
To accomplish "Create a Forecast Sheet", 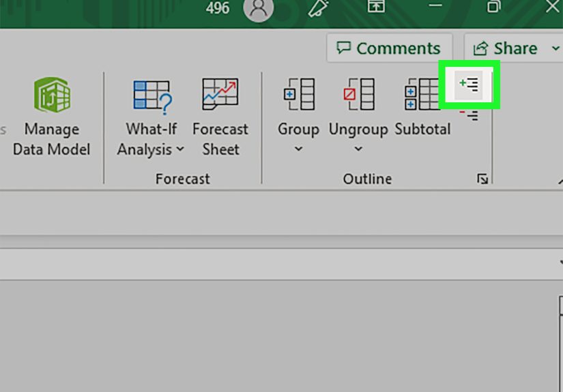I will click(x=220, y=117).
